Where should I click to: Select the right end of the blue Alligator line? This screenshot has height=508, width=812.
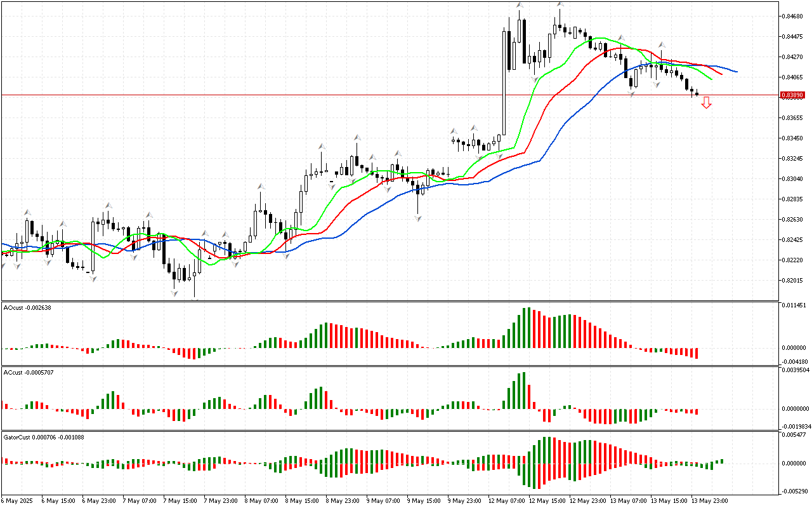coord(736,72)
